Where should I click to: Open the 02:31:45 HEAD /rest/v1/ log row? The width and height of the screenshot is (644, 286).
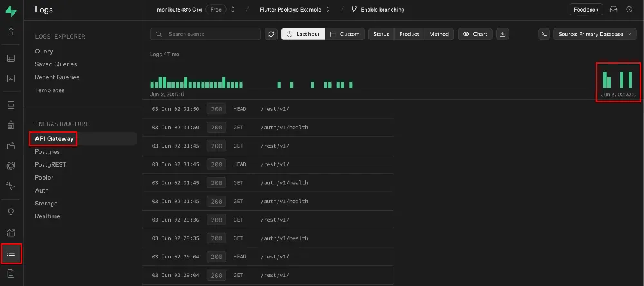[268, 164]
